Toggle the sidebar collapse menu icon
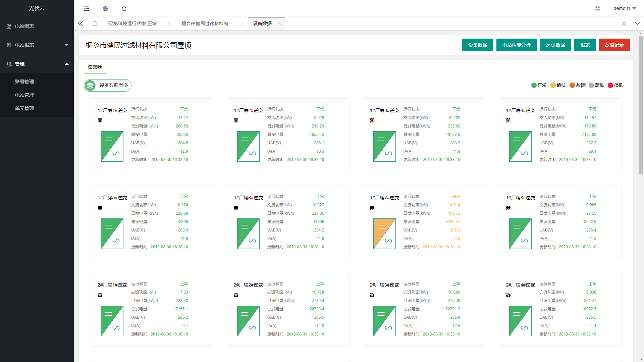 [x=87, y=9]
